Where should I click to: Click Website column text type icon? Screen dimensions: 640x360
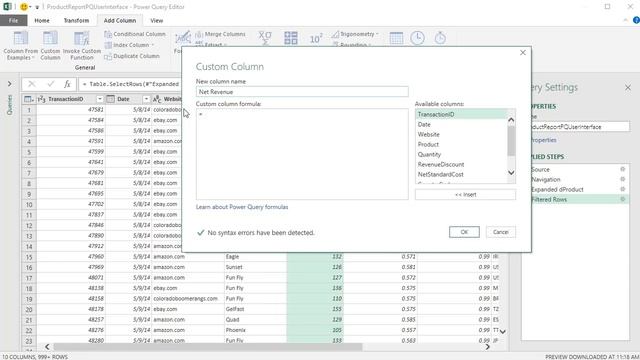[x=157, y=99]
